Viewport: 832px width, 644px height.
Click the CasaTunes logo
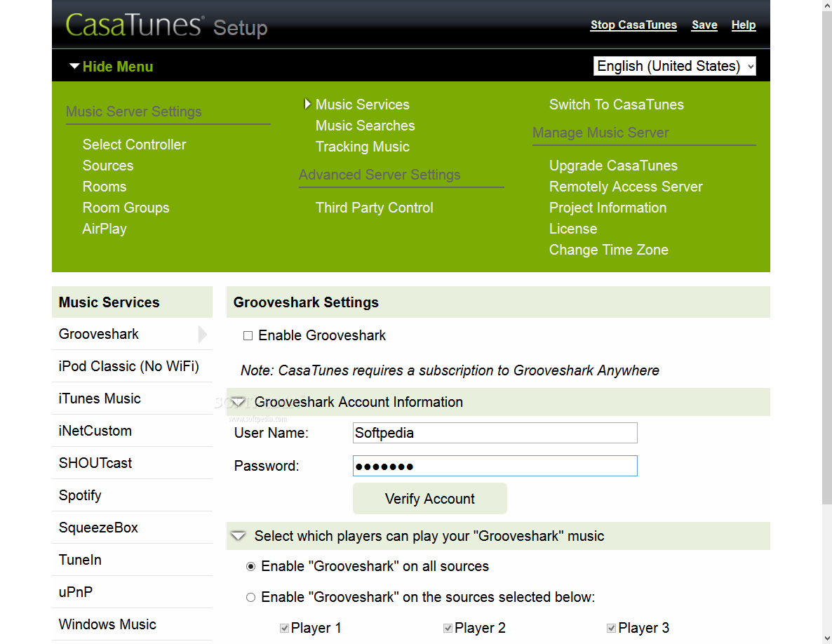pos(134,25)
